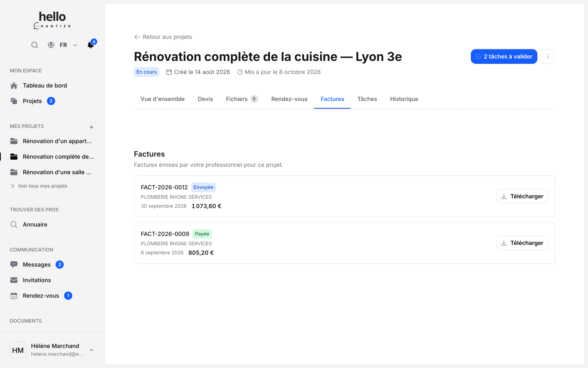Click the Rendez-vous calendar icon in sidebar
The width and height of the screenshot is (588, 368).
(x=14, y=296)
